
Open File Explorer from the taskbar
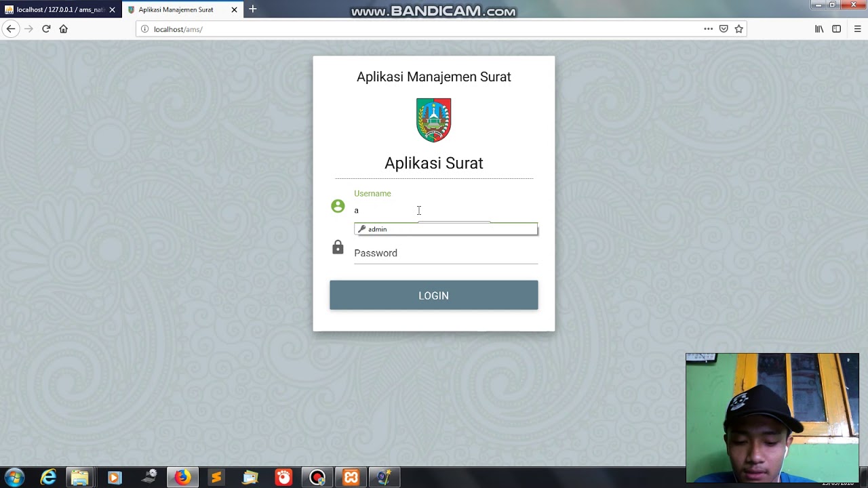[80, 478]
